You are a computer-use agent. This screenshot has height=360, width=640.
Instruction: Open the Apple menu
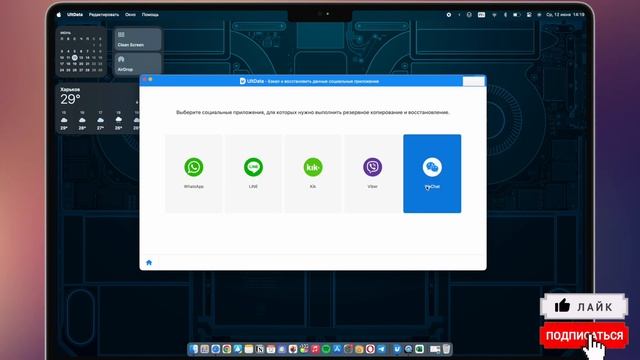[x=59, y=14]
